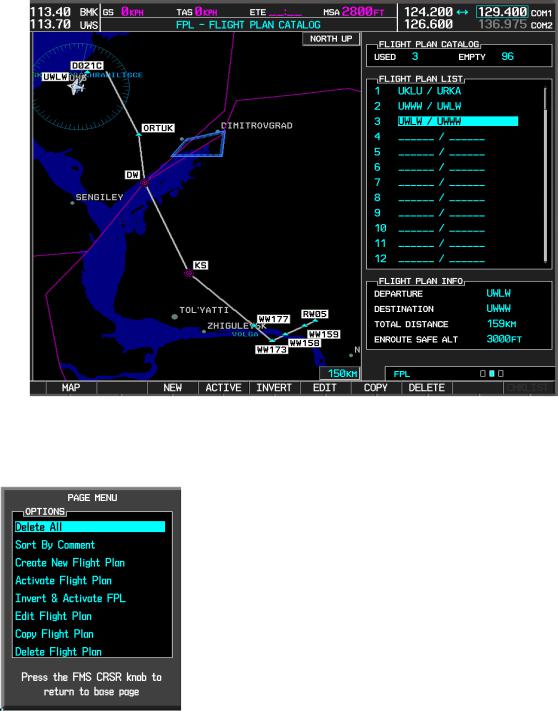Viewport: 558px width, 711px height.
Task: Choose Delete All in Page Menu
Action: (x=90, y=527)
